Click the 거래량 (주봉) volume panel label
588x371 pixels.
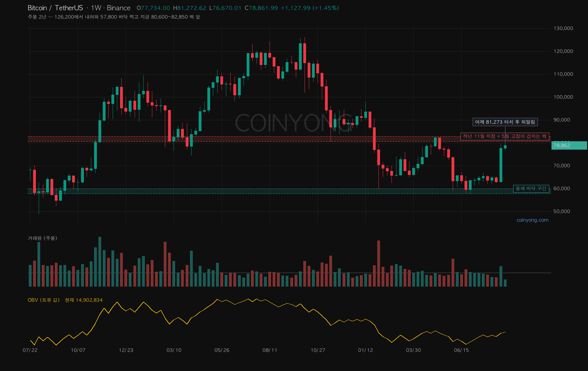(42, 238)
